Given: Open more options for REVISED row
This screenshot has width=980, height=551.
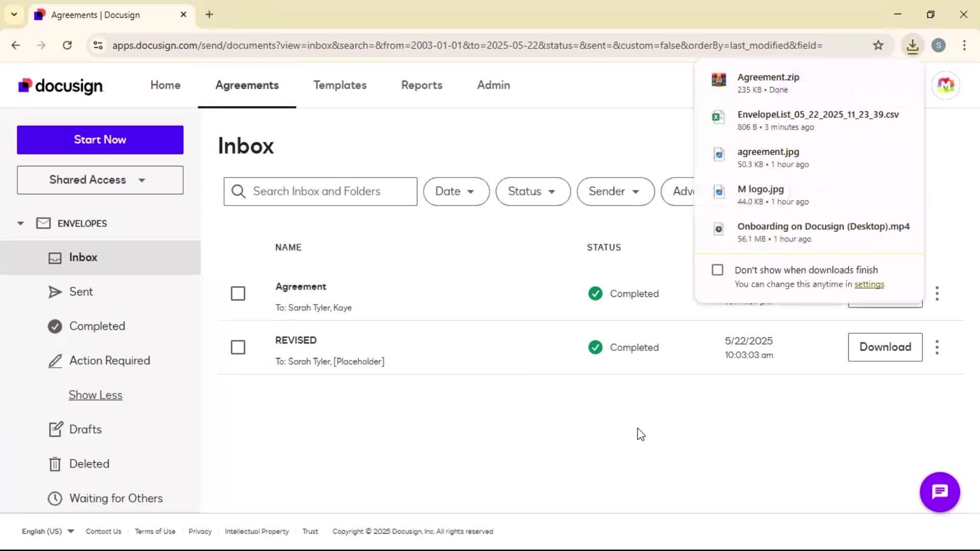Looking at the screenshot, I should pos(937,347).
